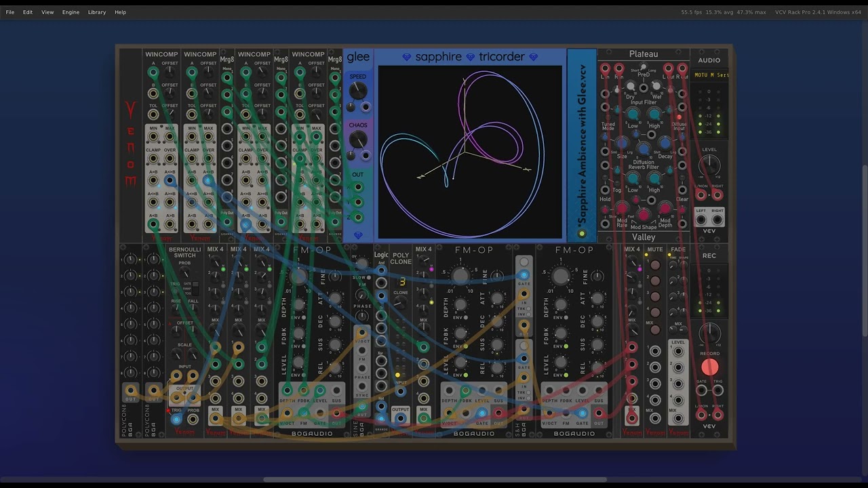This screenshot has height=488, width=868.
Task: Click the leftmost WINCOMP TOL input jack
Action: [153, 115]
